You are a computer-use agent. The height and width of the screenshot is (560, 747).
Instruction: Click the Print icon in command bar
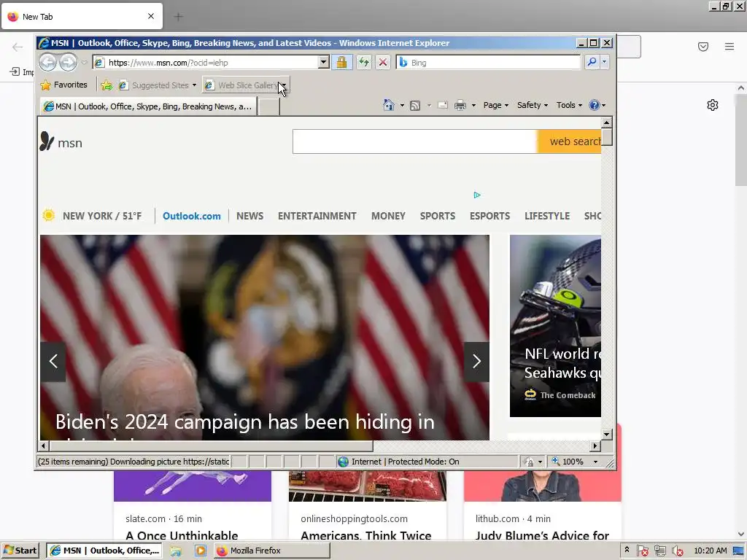pos(460,105)
